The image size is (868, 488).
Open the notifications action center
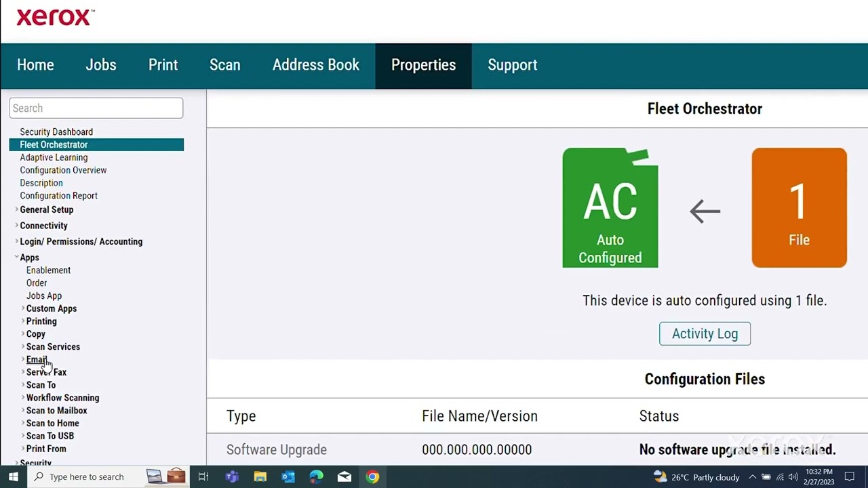point(850,476)
